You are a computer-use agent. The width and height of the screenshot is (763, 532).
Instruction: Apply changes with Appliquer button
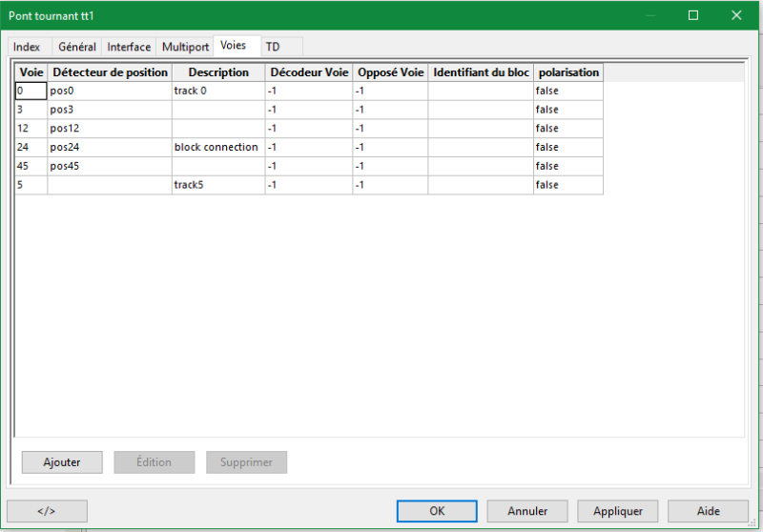pyautogui.click(x=618, y=511)
